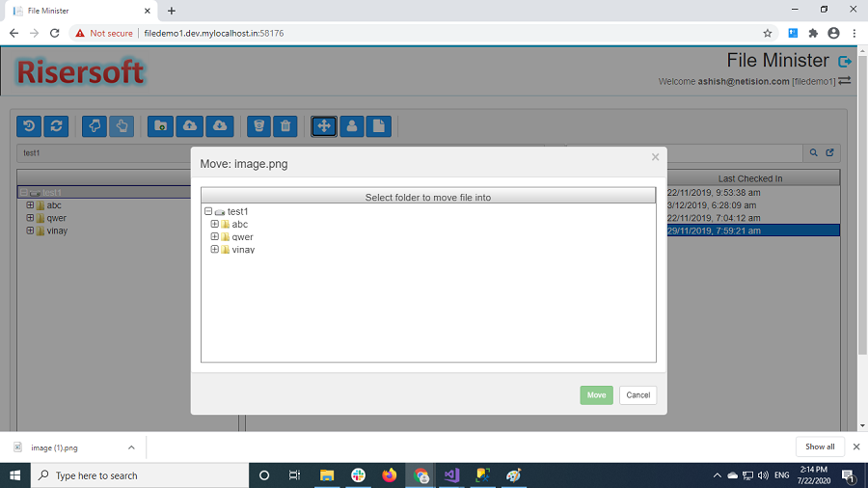Click the user Permissions toolbar icon

click(352, 126)
